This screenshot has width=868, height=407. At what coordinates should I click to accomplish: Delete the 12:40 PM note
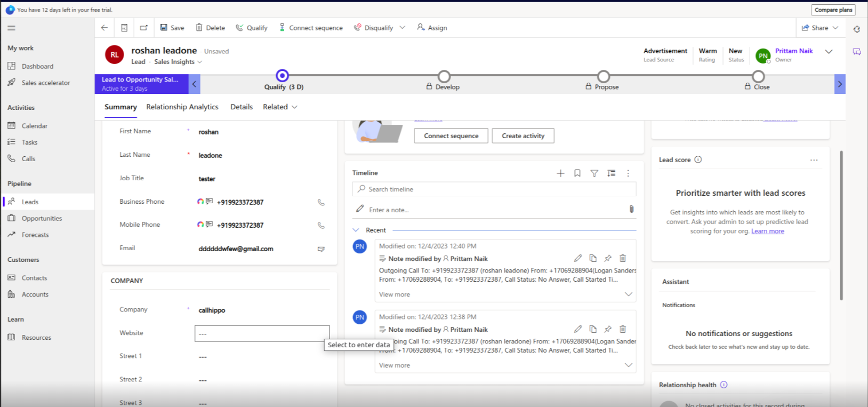pos(623,258)
